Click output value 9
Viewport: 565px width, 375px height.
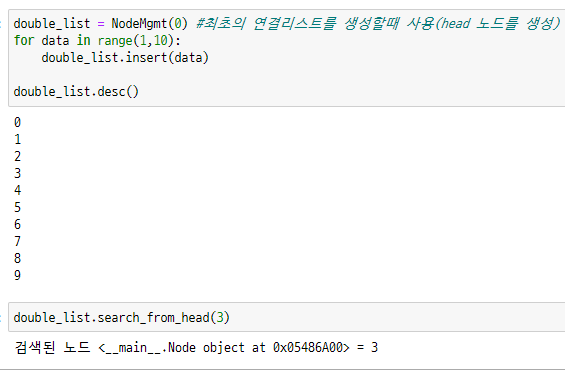coord(18,275)
